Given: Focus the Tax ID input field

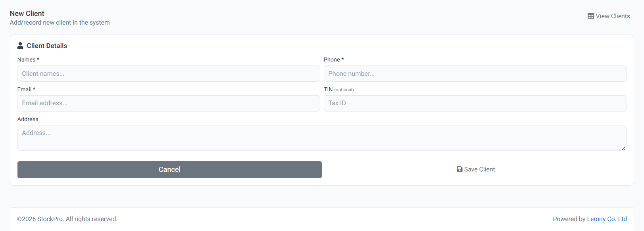Looking at the screenshot, I should pyautogui.click(x=475, y=103).
